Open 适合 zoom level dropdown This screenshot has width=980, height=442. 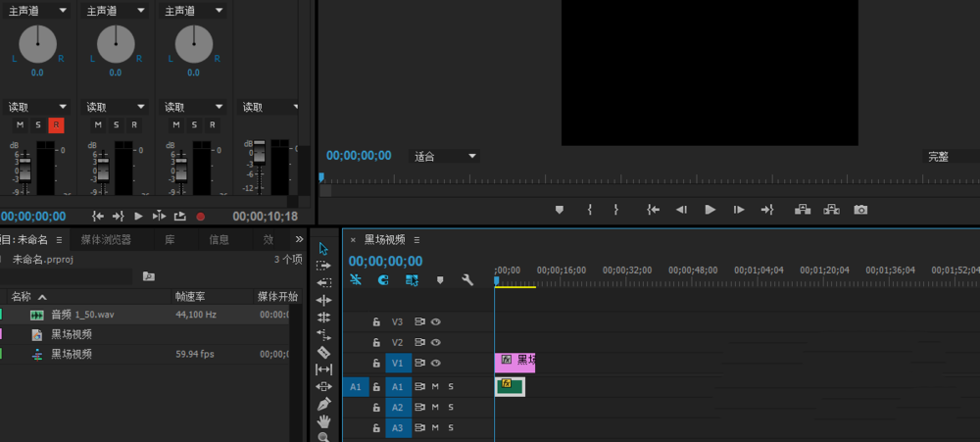(444, 156)
